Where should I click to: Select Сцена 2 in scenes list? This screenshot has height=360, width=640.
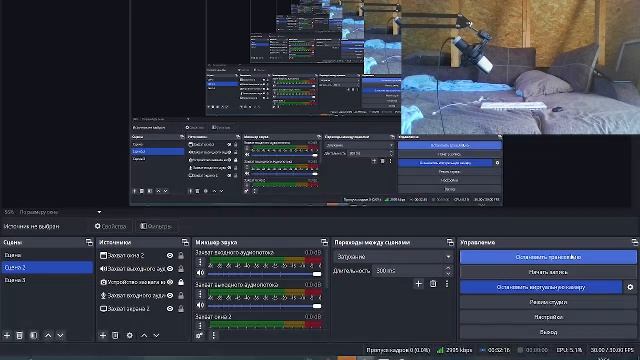click(47, 268)
